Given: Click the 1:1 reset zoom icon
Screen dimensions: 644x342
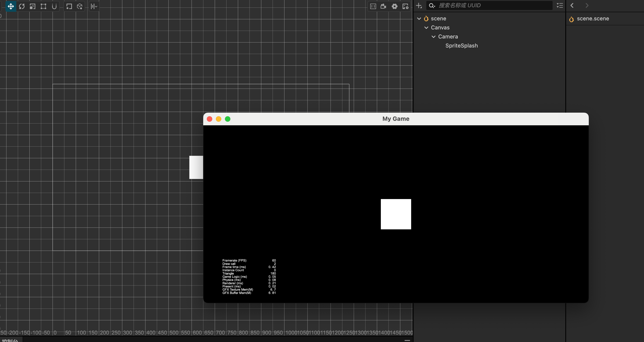Looking at the screenshot, I should click(x=373, y=6).
